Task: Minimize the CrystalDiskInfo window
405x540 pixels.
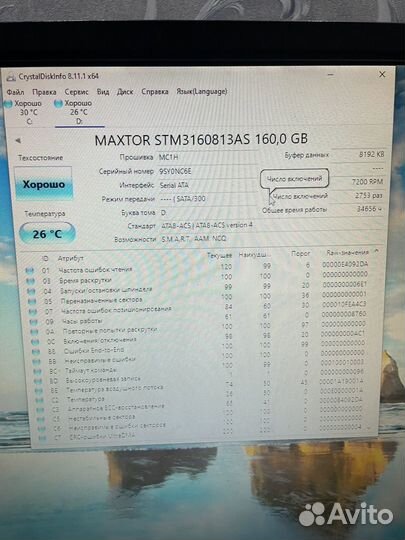Action: (x=330, y=74)
